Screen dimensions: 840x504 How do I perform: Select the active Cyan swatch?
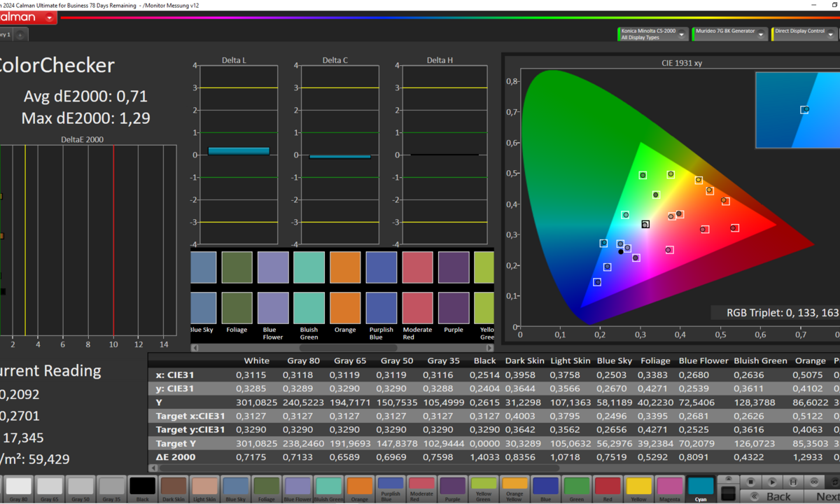point(701,489)
